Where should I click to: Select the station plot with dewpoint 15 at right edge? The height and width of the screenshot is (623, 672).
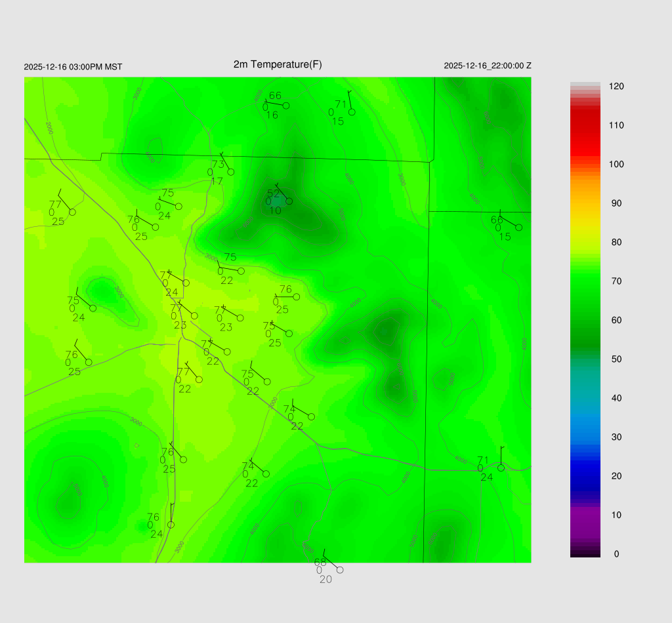coord(518,228)
